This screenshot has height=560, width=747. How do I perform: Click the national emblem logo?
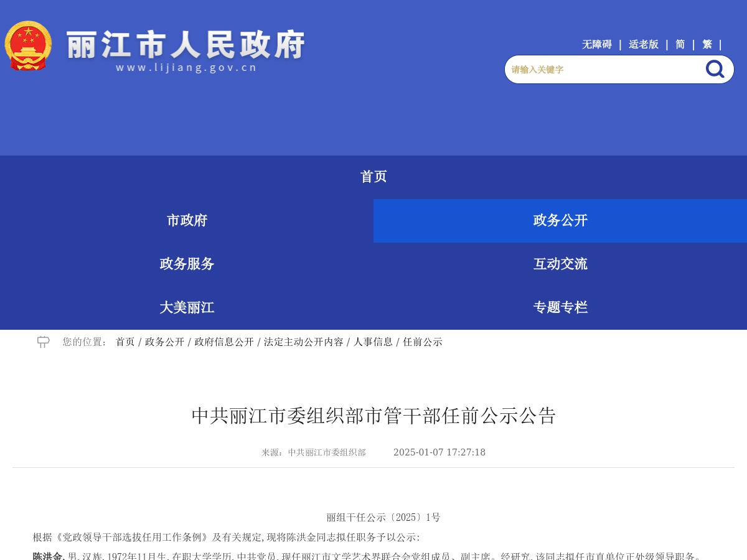(x=29, y=45)
